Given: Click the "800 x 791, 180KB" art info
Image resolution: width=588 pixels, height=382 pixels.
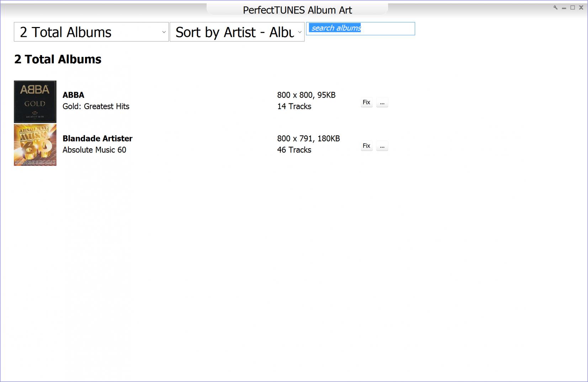Looking at the screenshot, I should (x=308, y=138).
